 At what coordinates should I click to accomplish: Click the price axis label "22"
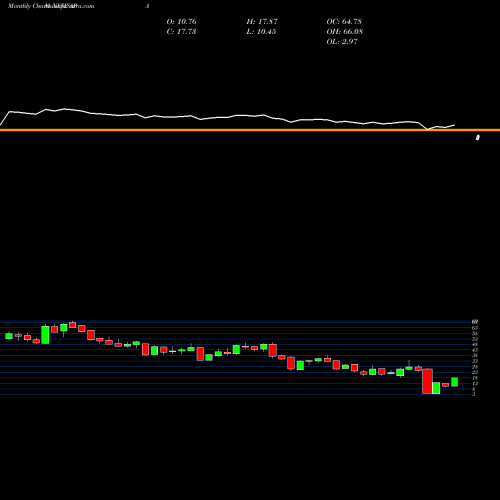coord(475,372)
